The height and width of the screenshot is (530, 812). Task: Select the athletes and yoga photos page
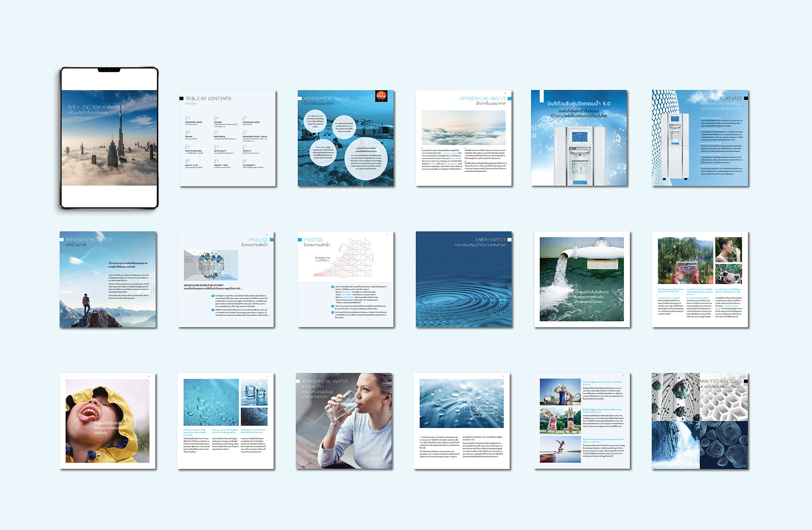[582, 421]
